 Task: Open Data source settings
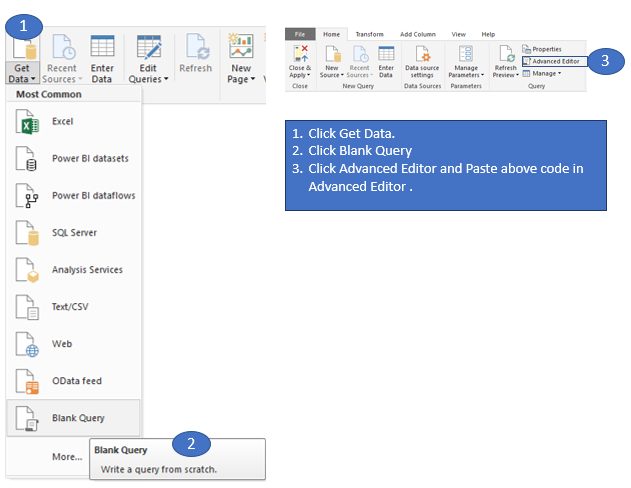point(422,62)
